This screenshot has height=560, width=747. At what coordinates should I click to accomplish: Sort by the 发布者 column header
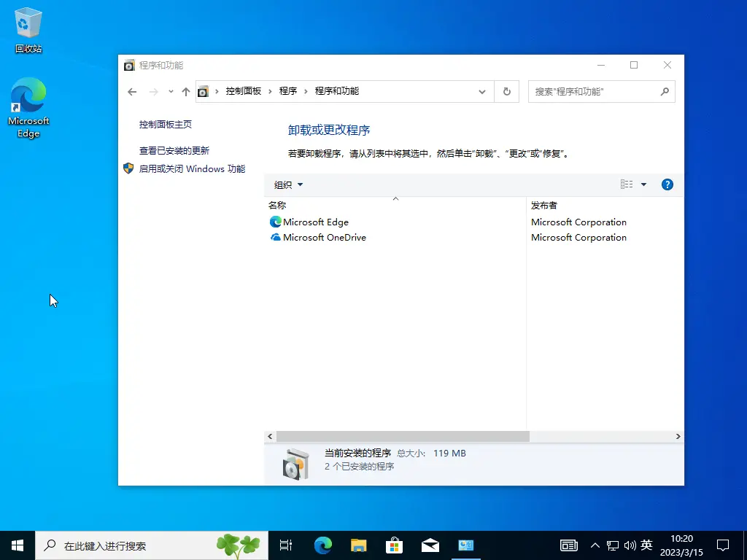point(605,205)
